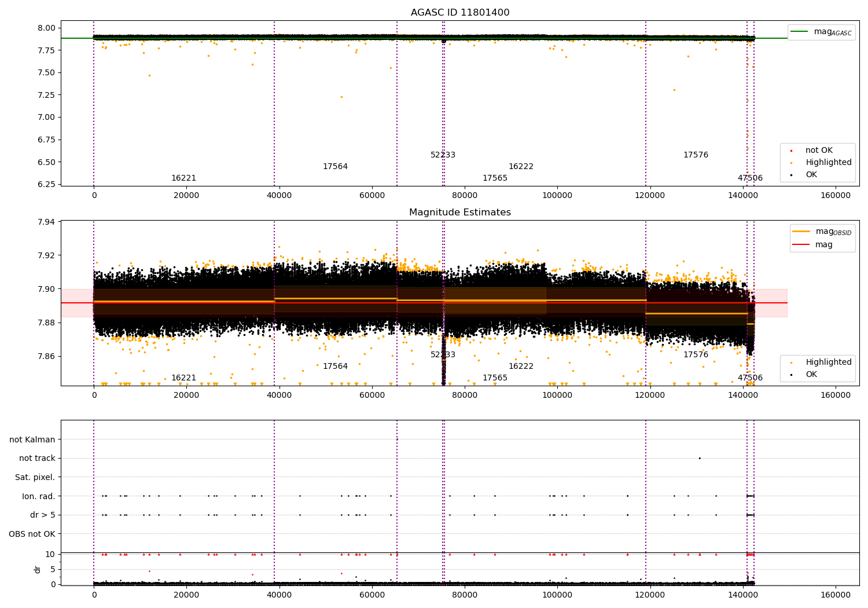Click the 7.90 y-axis tick label

click(47, 289)
